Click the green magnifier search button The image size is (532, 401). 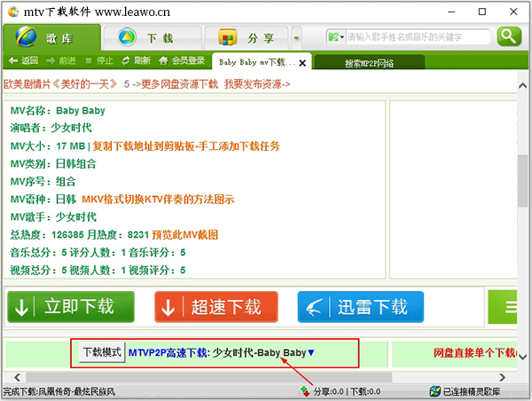tap(509, 36)
